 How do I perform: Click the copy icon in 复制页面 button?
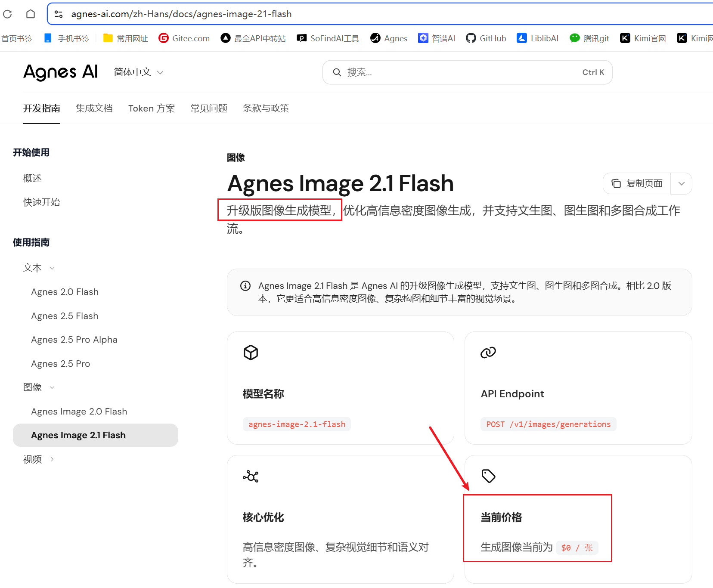tap(616, 184)
